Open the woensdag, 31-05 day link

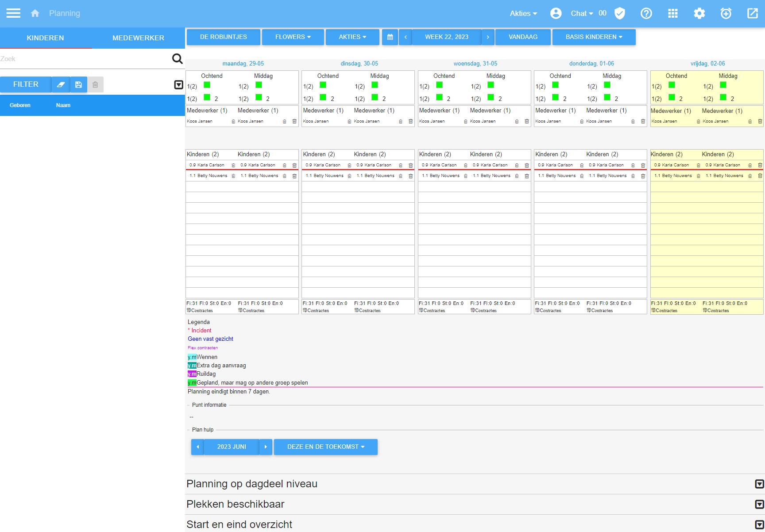click(475, 64)
